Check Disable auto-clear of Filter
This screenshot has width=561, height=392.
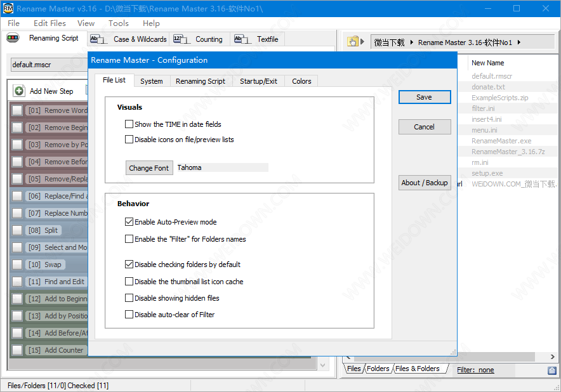[x=129, y=315]
